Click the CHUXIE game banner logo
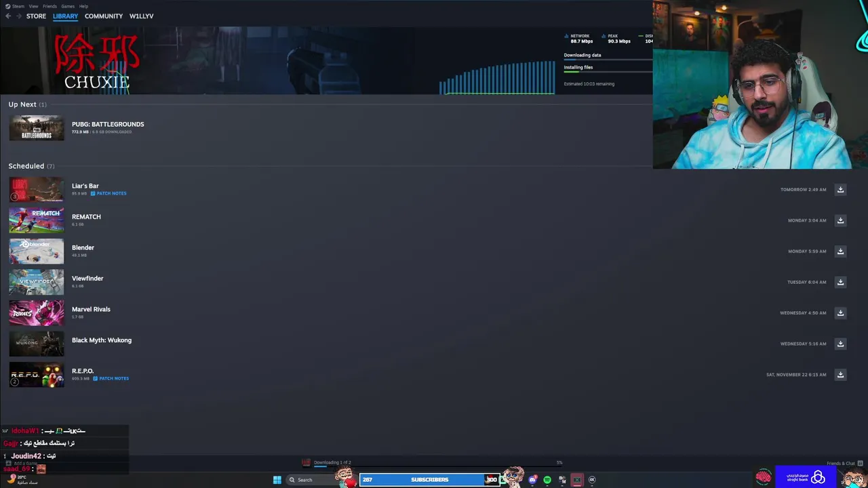The image size is (868, 488). point(97,62)
